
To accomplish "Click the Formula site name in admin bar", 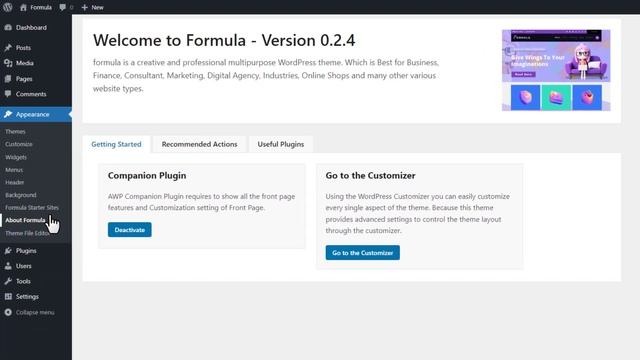I will click(x=41, y=7).
